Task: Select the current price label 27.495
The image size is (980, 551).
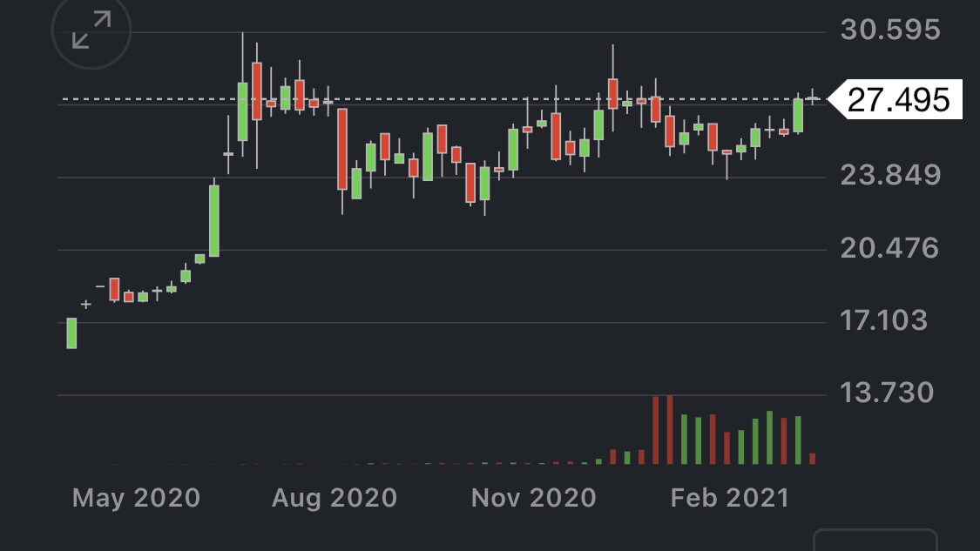Action: [897, 100]
